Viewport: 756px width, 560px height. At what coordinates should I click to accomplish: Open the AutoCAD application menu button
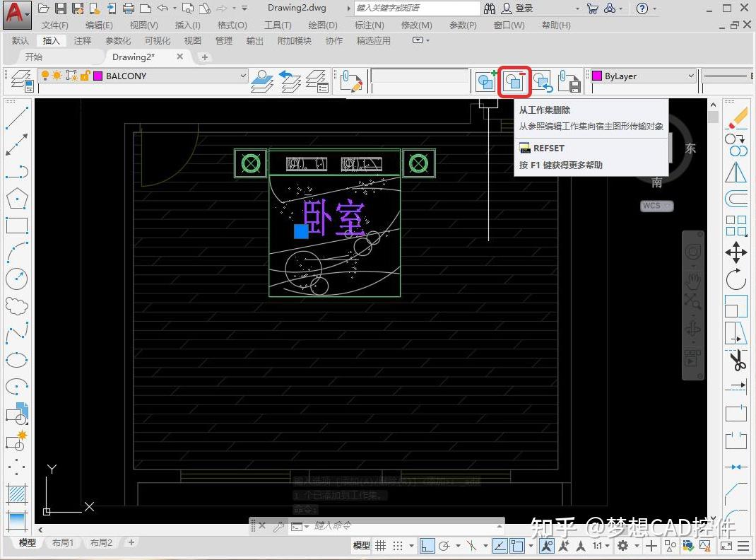(17, 14)
